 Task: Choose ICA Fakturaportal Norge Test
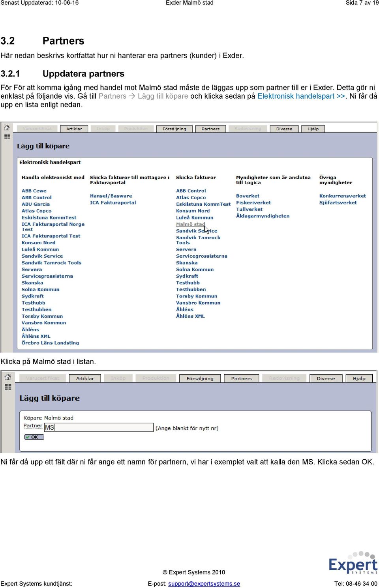53,227
